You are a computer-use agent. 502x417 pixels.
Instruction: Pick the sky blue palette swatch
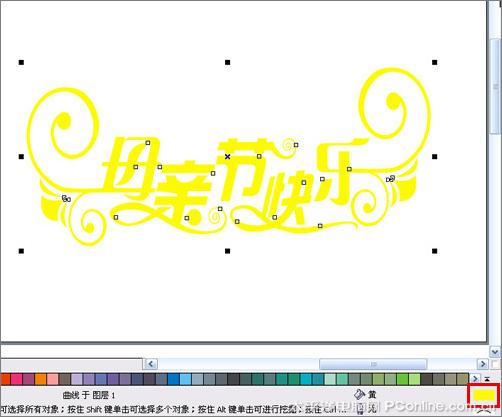click(x=185, y=379)
